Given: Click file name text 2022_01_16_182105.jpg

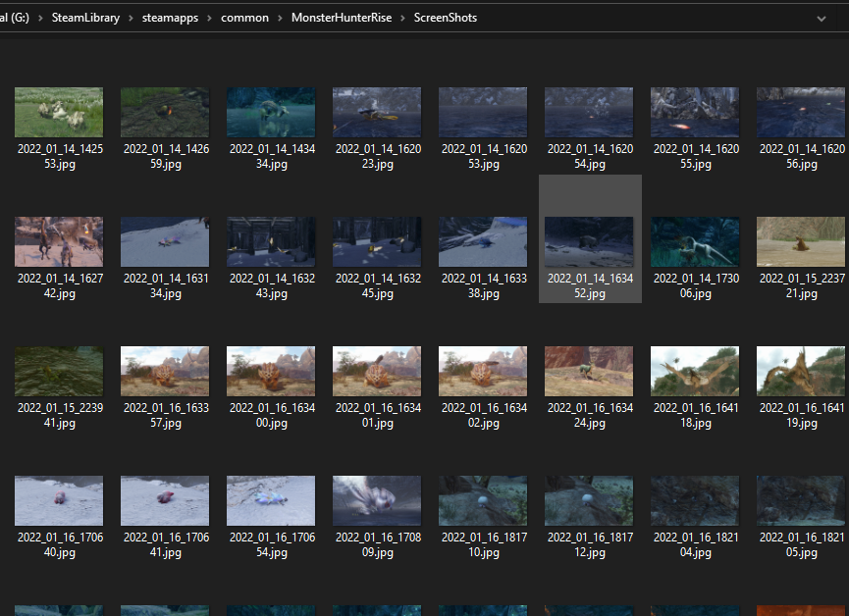Looking at the screenshot, I should point(801,544).
